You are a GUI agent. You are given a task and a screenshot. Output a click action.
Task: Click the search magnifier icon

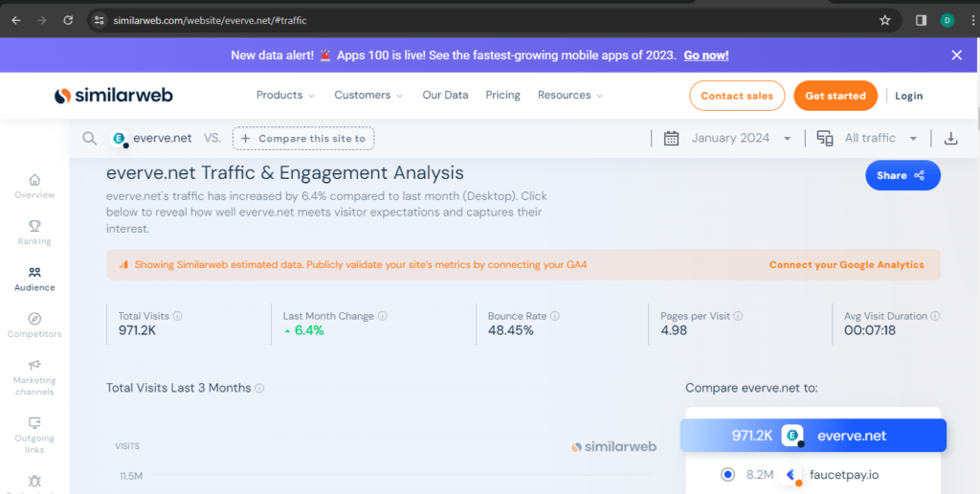click(89, 139)
